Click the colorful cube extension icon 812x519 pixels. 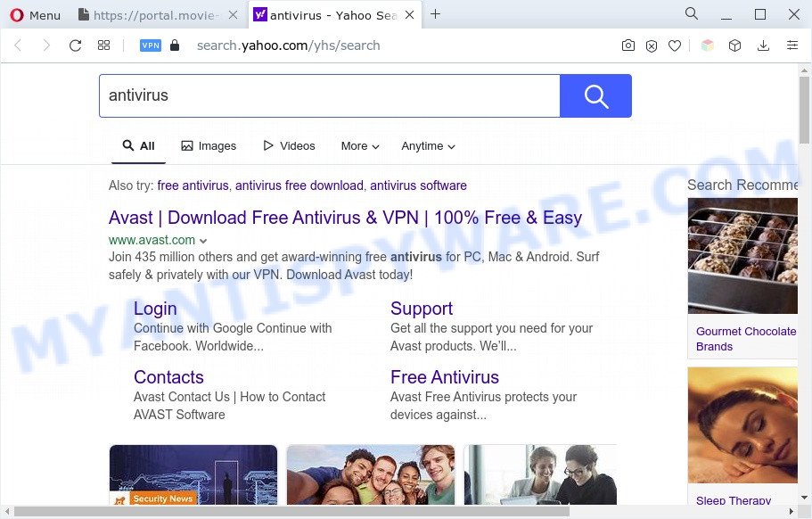click(708, 45)
